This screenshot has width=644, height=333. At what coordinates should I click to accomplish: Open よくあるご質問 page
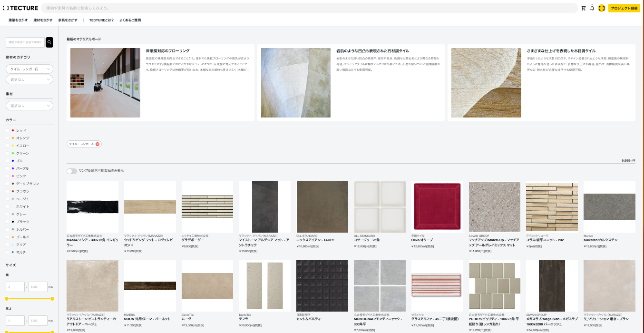pyautogui.click(x=130, y=20)
